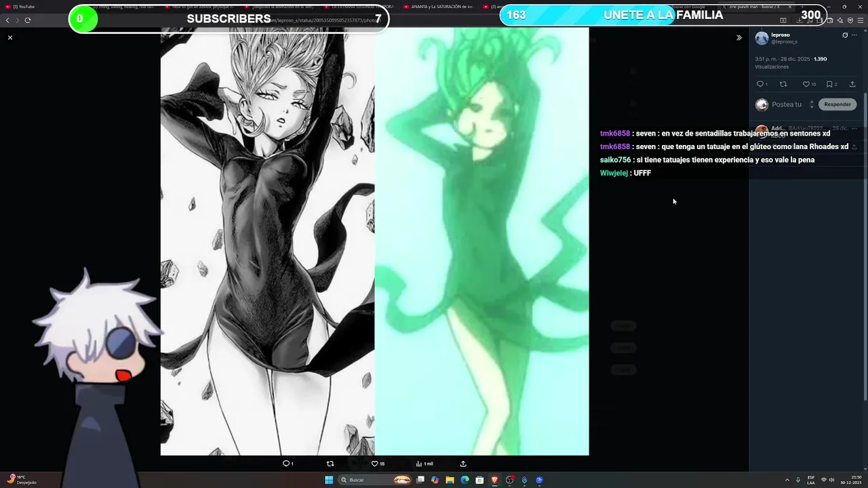Focus the 'Postea tu' reply field
Image resolution: width=868 pixels, height=488 pixels.
pos(787,104)
